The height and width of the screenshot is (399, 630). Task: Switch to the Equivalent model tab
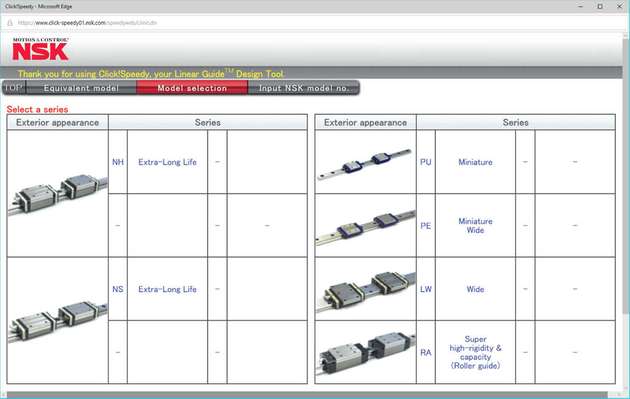81,88
